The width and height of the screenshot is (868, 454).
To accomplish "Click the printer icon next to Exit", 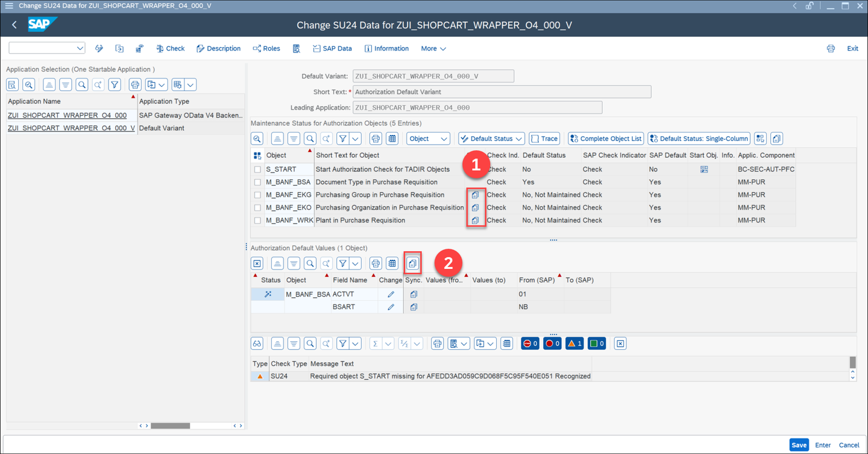I will (831, 48).
